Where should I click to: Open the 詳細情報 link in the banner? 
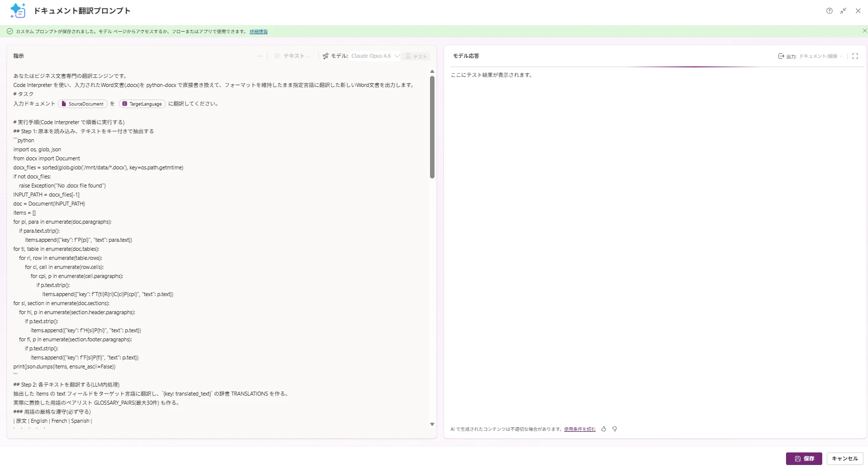pyautogui.click(x=258, y=32)
